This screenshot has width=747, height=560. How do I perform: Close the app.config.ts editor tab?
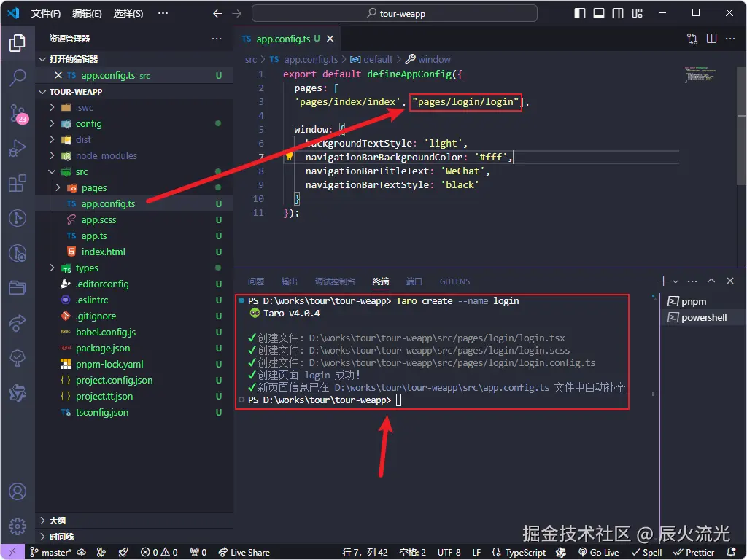[330, 39]
